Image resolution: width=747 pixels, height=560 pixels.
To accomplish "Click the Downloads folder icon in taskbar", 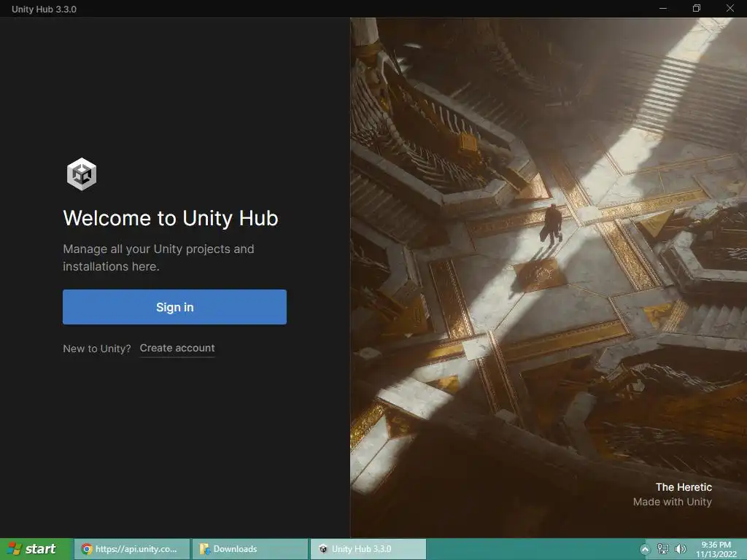I will pos(205,549).
